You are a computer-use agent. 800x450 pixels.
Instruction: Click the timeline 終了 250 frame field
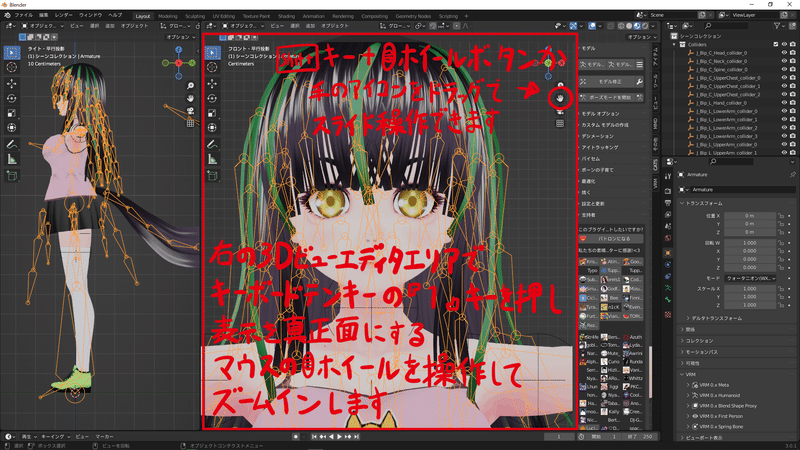[640, 437]
